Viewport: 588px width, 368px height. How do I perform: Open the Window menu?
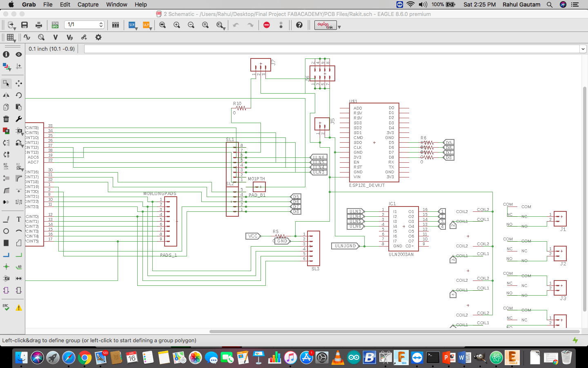(117, 4)
